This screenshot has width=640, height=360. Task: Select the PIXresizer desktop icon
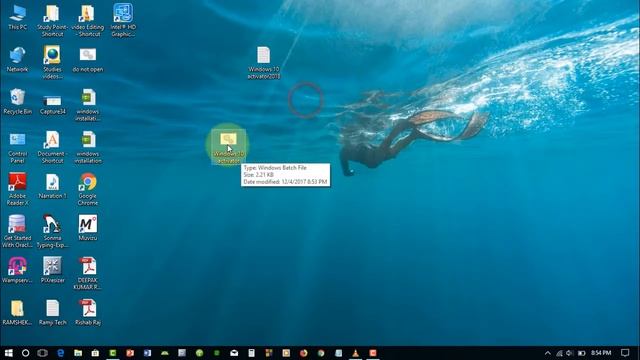coord(52,270)
